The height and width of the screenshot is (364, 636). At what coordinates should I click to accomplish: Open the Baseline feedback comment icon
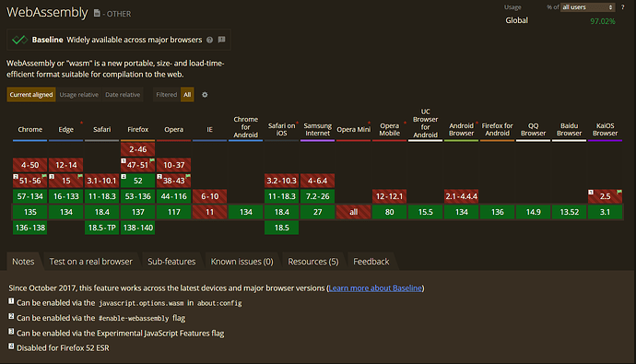[x=221, y=40]
